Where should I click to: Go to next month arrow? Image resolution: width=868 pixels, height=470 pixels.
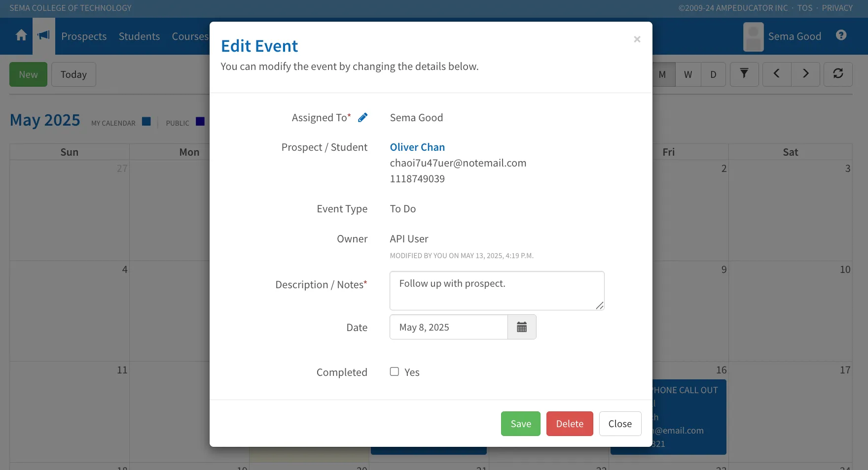point(805,74)
